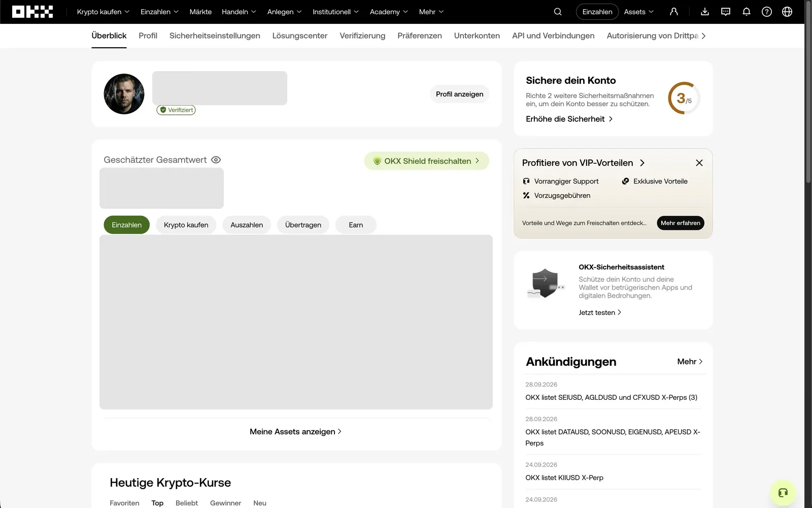This screenshot has height=508, width=812.
Task: Expand the Einzahlen nav dropdown
Action: pyautogui.click(x=159, y=12)
